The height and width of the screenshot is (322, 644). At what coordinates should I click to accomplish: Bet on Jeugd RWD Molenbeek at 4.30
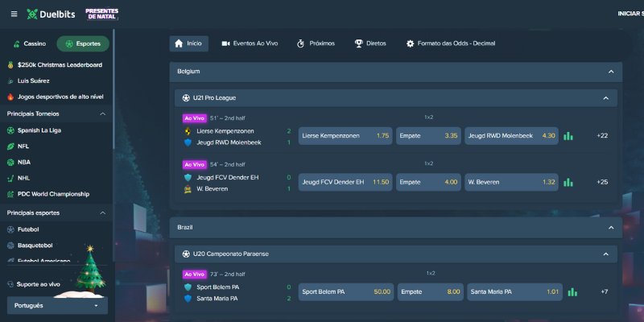tap(511, 136)
